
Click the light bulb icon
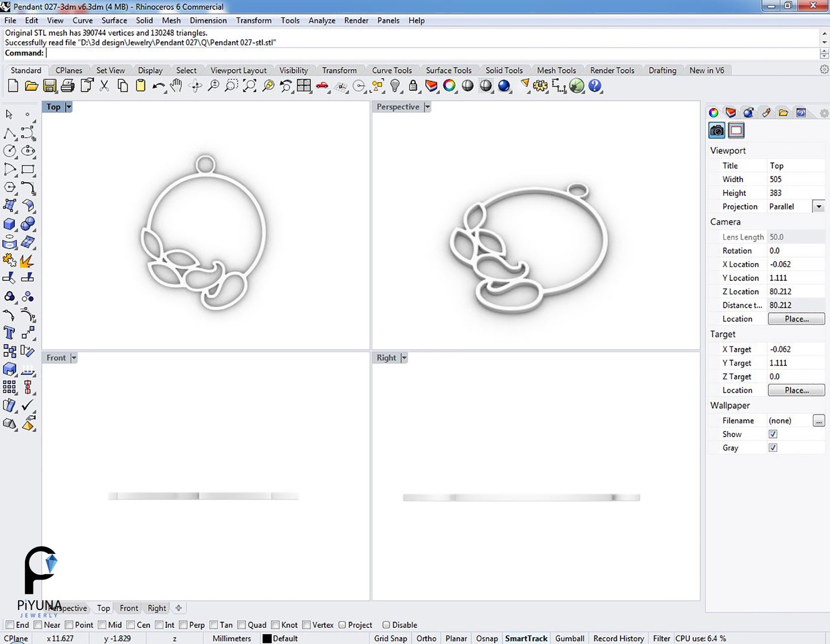point(395,86)
